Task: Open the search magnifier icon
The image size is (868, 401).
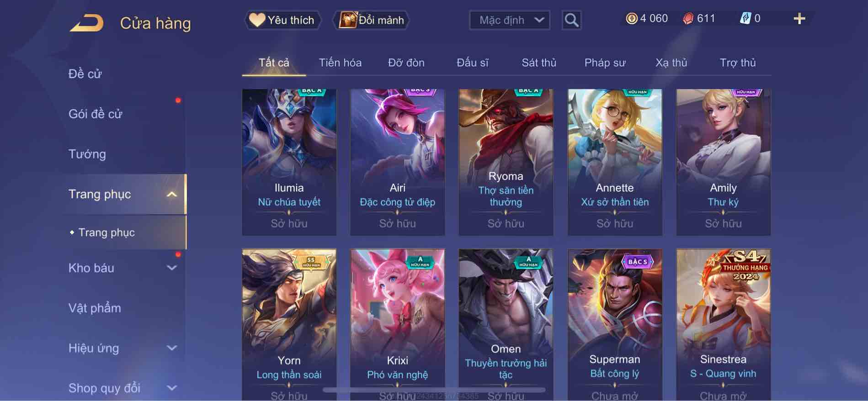Action: click(x=571, y=20)
